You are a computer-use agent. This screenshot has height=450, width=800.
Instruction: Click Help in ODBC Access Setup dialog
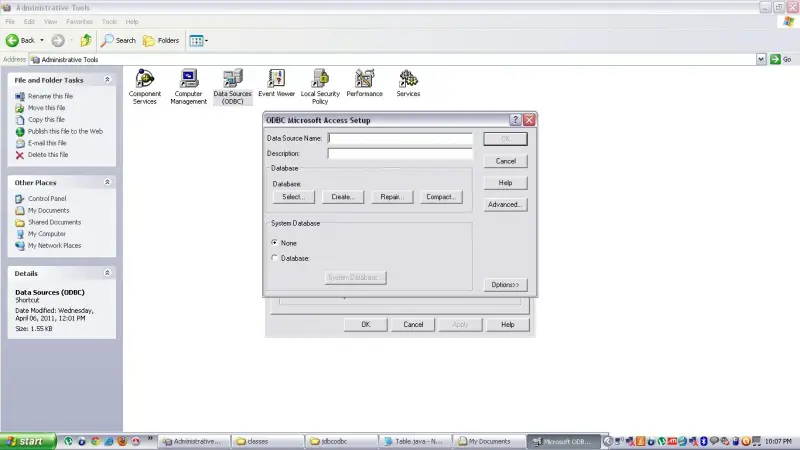click(x=505, y=183)
